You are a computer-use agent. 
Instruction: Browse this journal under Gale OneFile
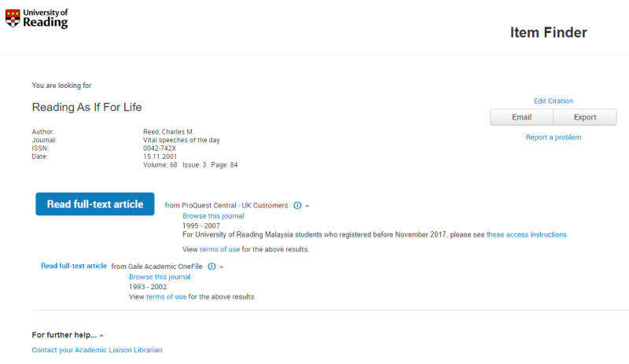(160, 277)
